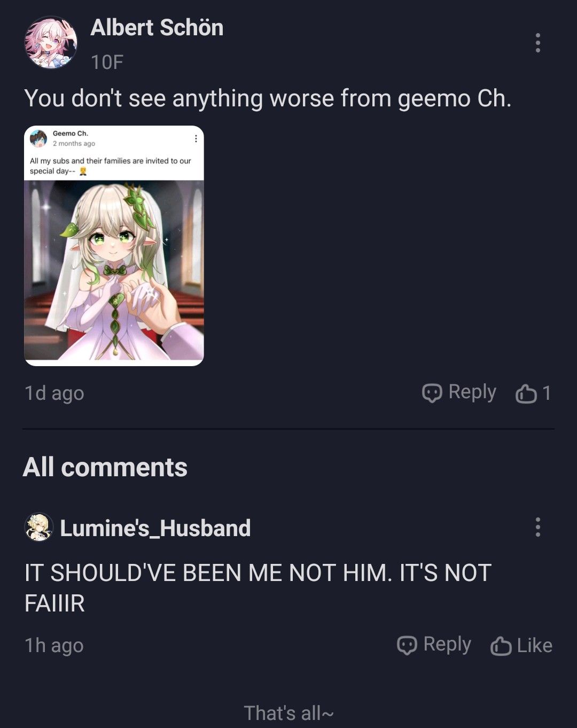Click the reply speech bubble icon under the image comment
577x728 pixels.
[432, 393]
